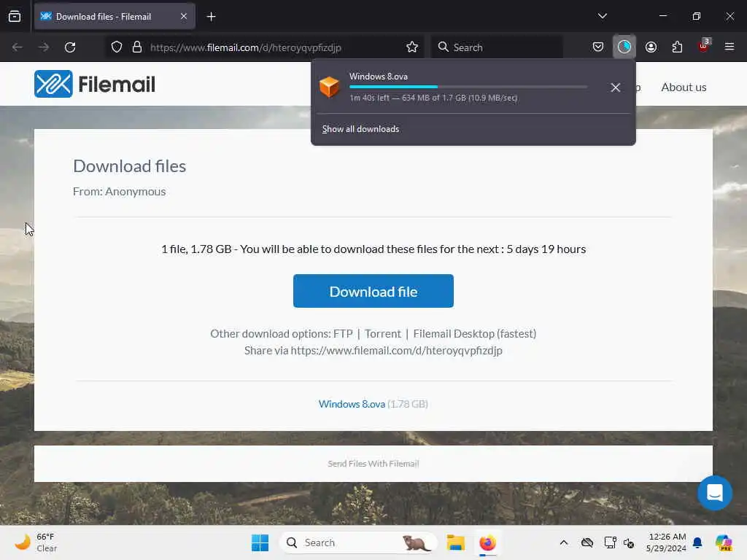
Task: Open the chat support bubble
Action: pos(715,493)
